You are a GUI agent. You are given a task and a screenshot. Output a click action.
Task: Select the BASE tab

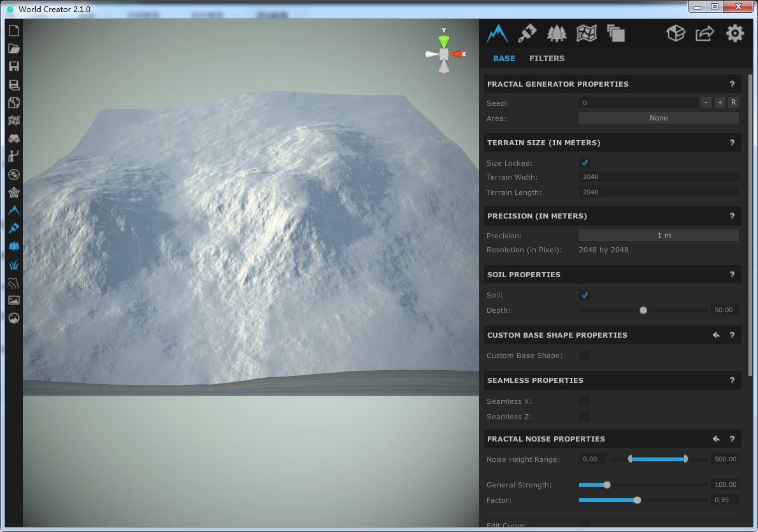504,59
